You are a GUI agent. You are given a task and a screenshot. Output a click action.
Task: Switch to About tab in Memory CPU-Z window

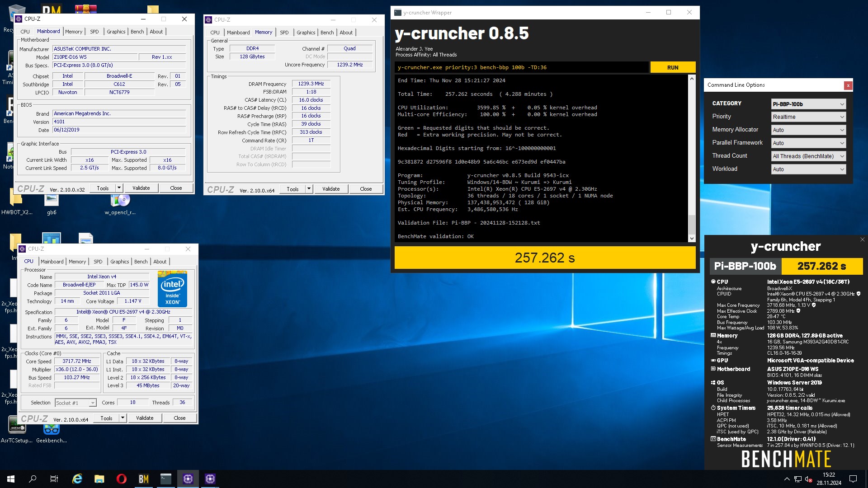click(x=346, y=33)
